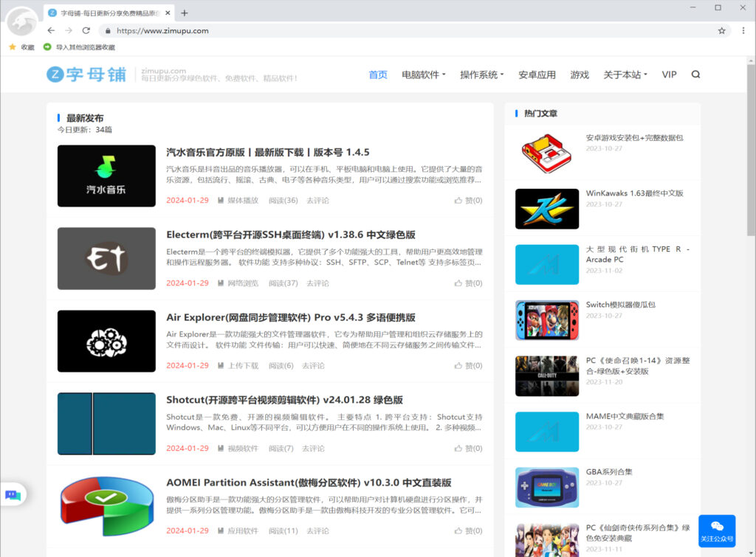Open the Shotcut v24.01.28 article title
756x557 pixels.
click(284, 400)
